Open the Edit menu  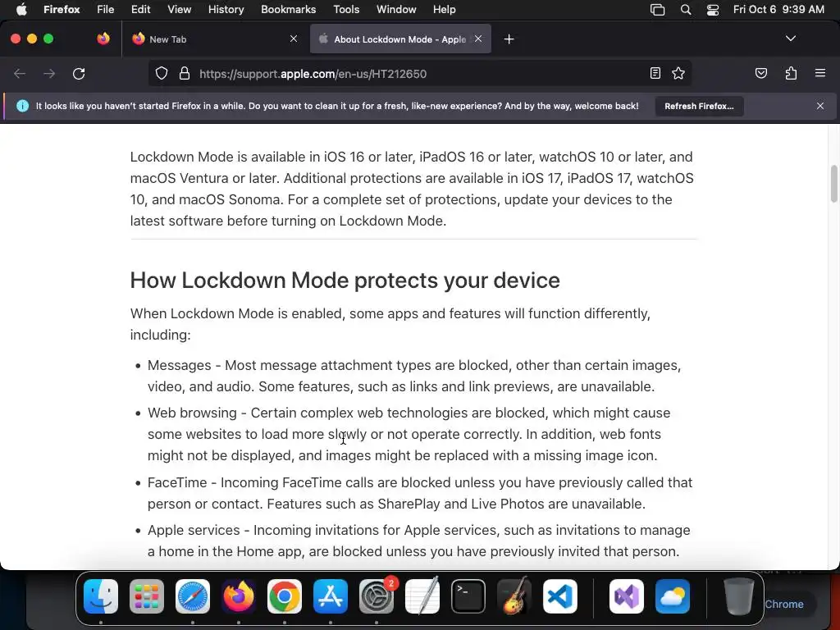point(141,9)
